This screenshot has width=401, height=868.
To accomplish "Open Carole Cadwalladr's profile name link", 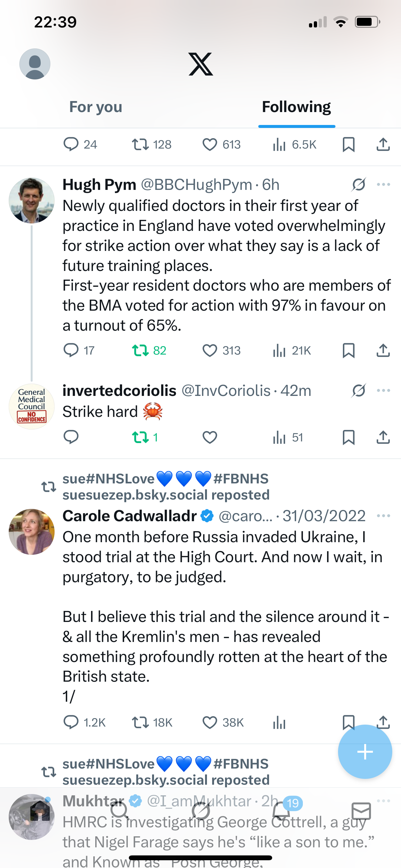I will click(130, 516).
